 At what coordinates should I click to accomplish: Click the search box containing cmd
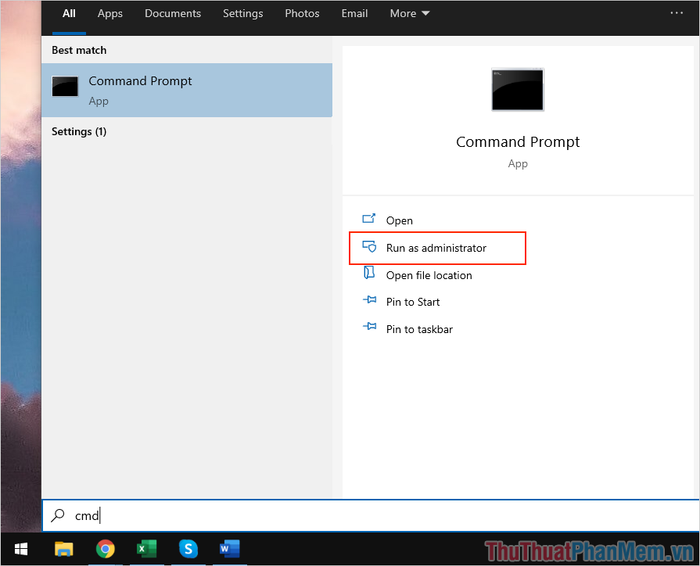point(371,516)
